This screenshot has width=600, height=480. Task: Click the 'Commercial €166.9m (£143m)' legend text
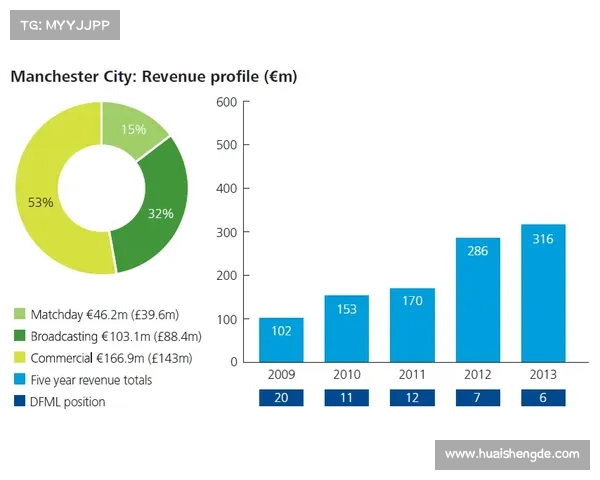coord(111,358)
